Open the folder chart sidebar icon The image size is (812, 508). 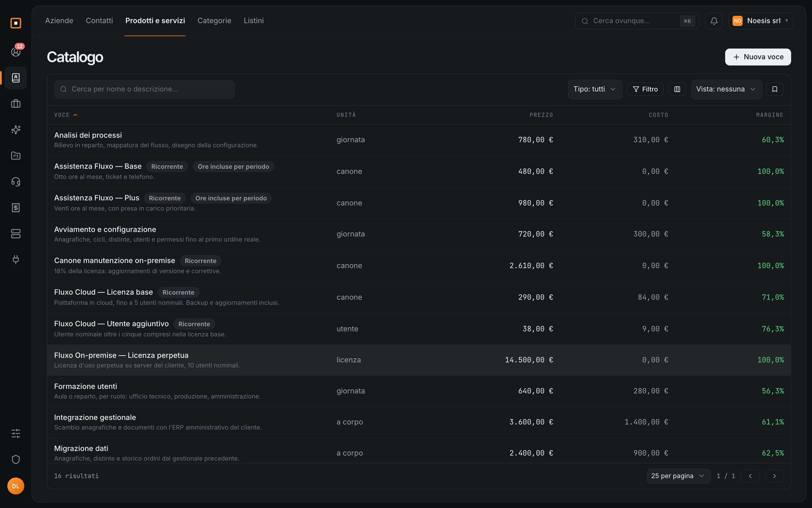tap(16, 156)
